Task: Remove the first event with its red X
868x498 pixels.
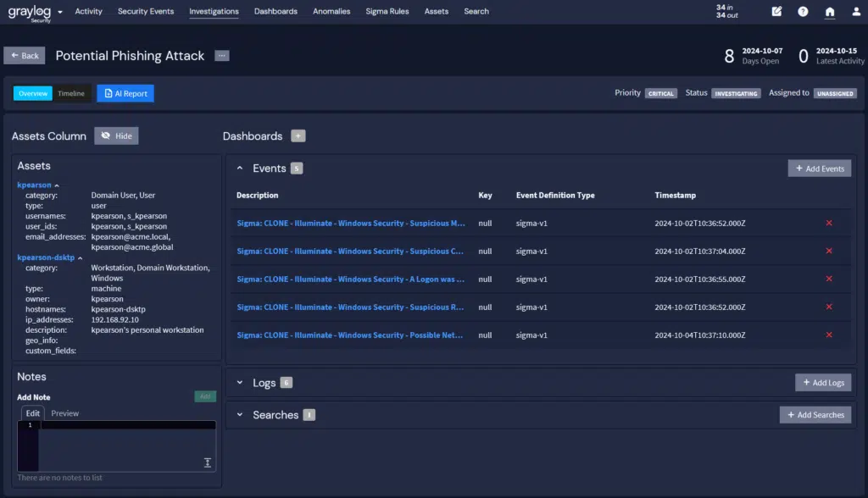Action: [x=828, y=223]
